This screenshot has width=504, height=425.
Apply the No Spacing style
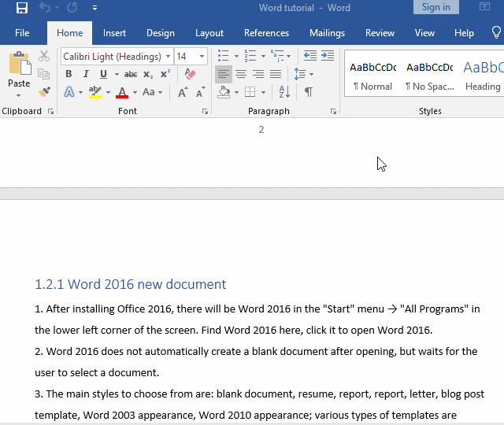[430, 76]
